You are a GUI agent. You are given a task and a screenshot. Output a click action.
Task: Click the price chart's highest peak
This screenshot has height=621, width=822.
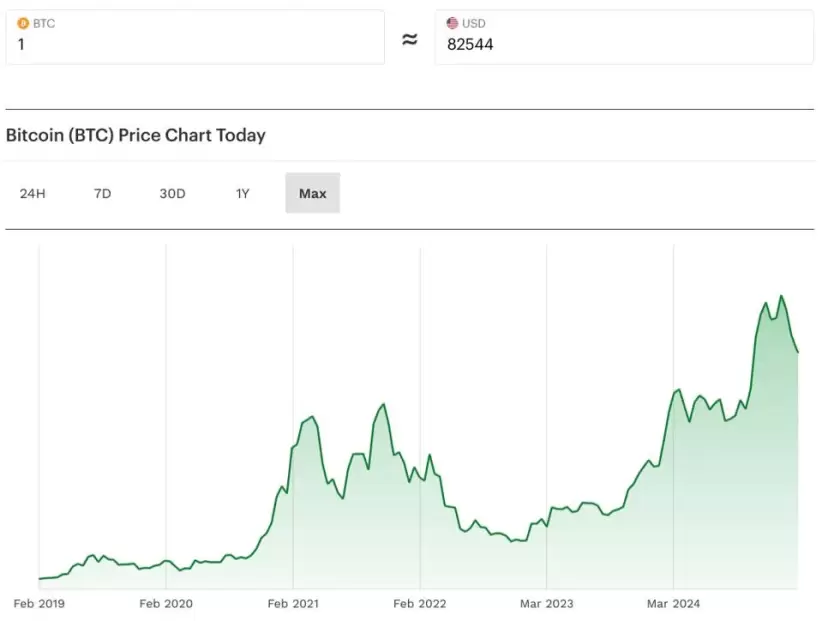point(781,296)
